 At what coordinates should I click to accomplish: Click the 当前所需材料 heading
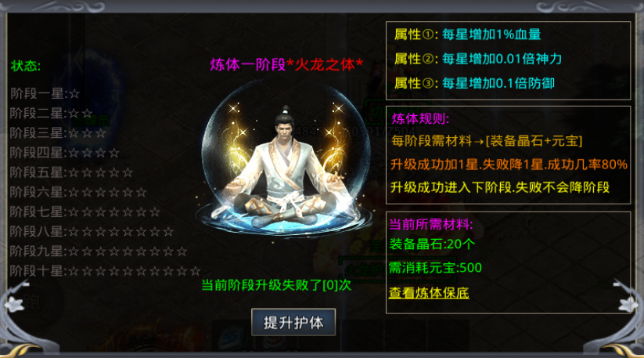pos(431,224)
